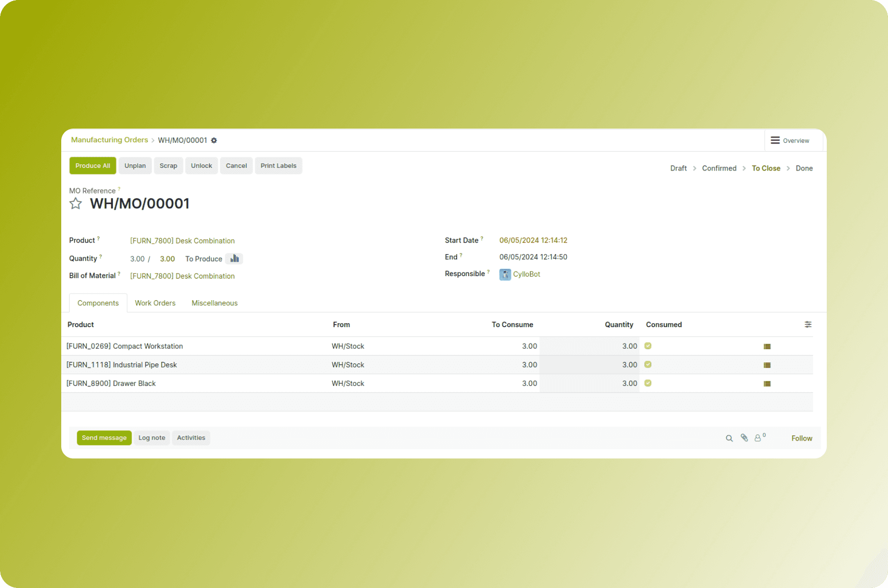The image size is (888, 588).
Task: Click the gear icon next to WH/MO/00001 breadcrumb
Action: point(214,140)
